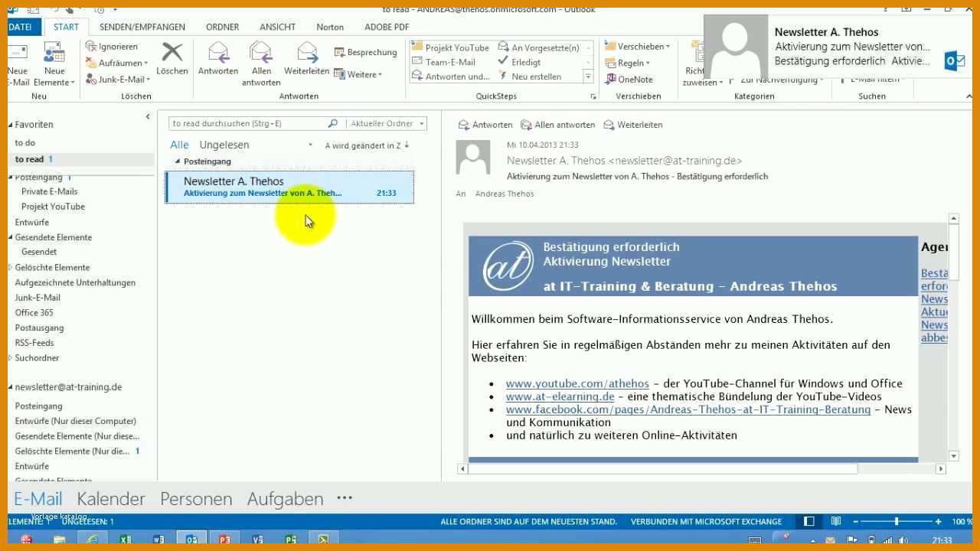Open the Junk-E-Mail folder
This screenshot has width=980, height=551.
(38, 298)
